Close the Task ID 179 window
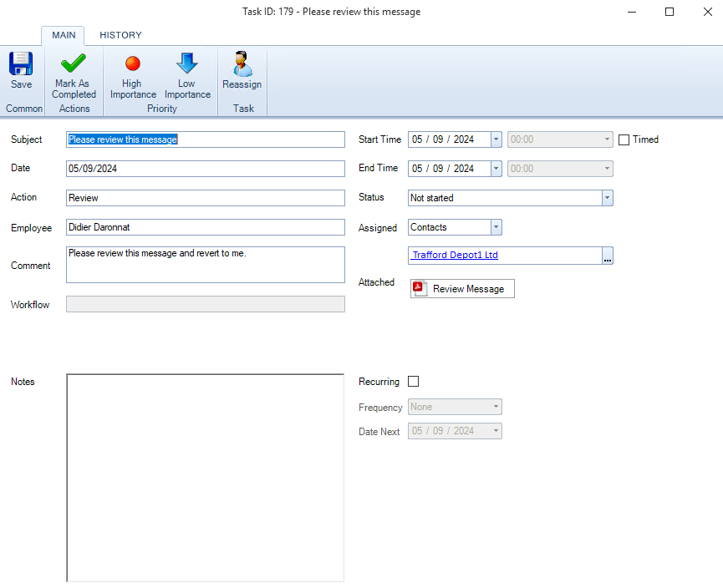The image size is (723, 588). [x=708, y=12]
